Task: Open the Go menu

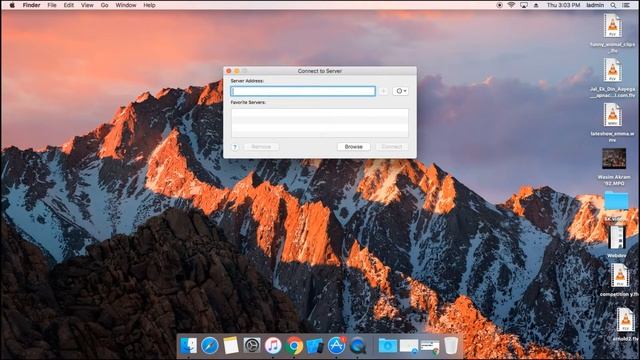Action: [104, 5]
